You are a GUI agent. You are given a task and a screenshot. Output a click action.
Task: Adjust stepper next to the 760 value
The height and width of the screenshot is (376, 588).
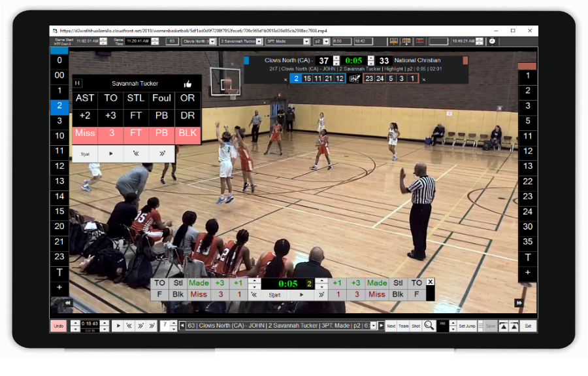coord(453,326)
